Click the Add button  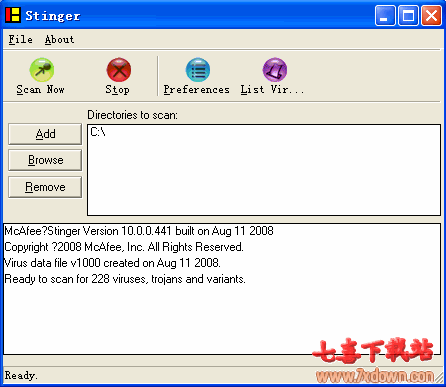click(45, 134)
